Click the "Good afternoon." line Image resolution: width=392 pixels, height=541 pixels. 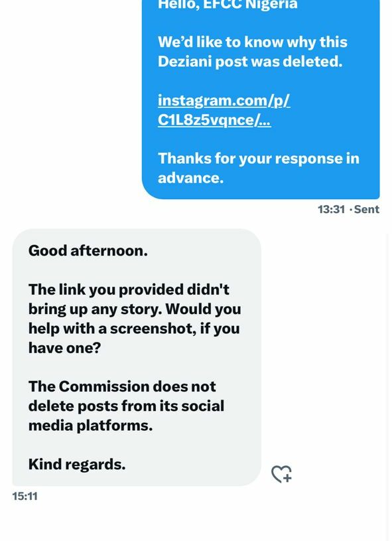pos(88,250)
